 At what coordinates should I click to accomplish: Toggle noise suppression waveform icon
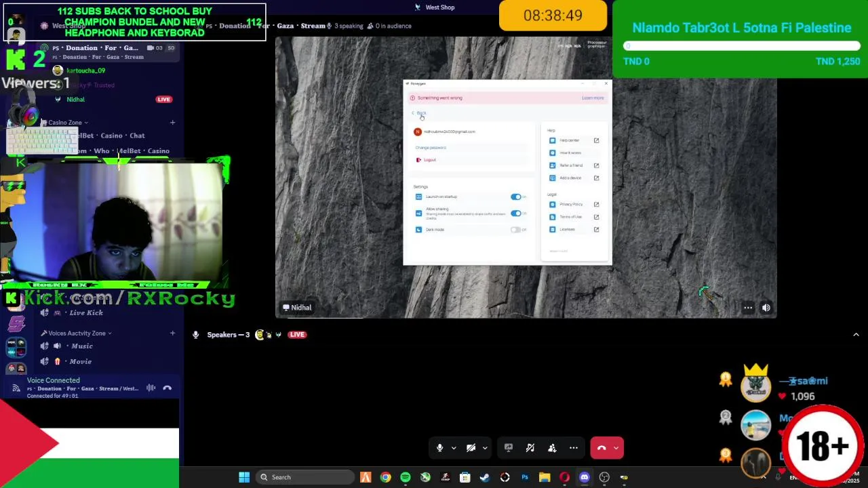pos(151,388)
